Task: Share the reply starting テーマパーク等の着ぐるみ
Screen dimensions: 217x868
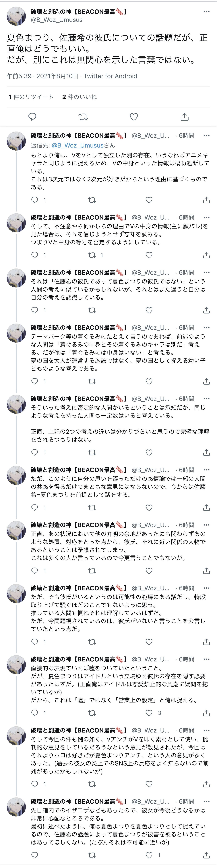Action: coord(207,381)
